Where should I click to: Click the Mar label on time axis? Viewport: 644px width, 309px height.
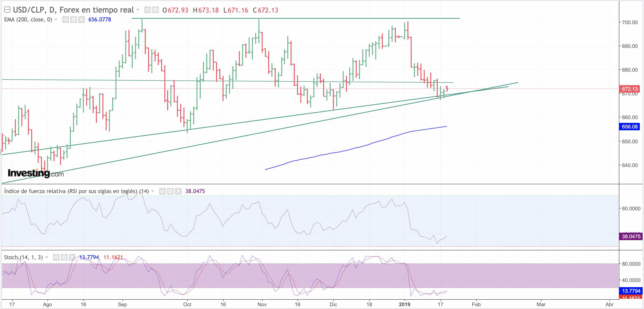tap(541, 305)
